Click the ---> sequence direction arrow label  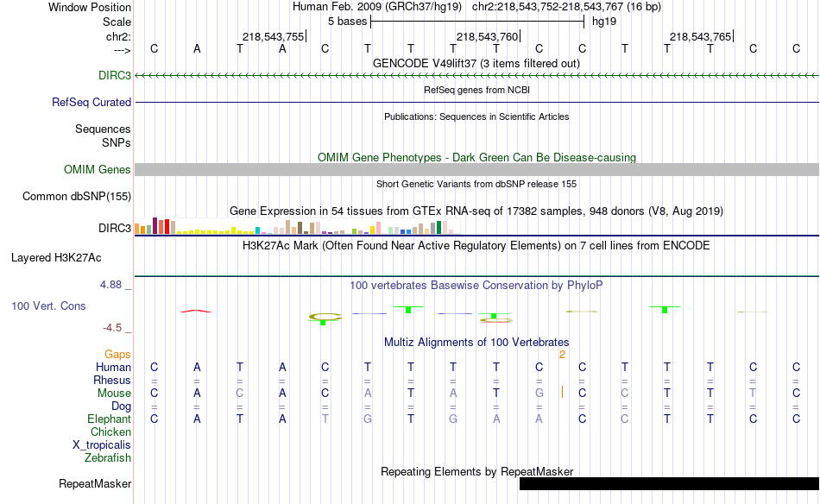[123, 50]
